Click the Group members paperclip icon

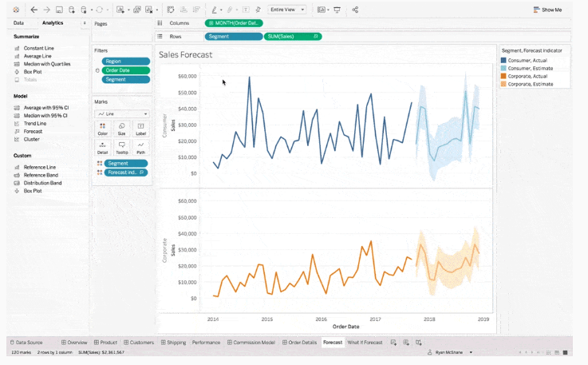pos(230,10)
